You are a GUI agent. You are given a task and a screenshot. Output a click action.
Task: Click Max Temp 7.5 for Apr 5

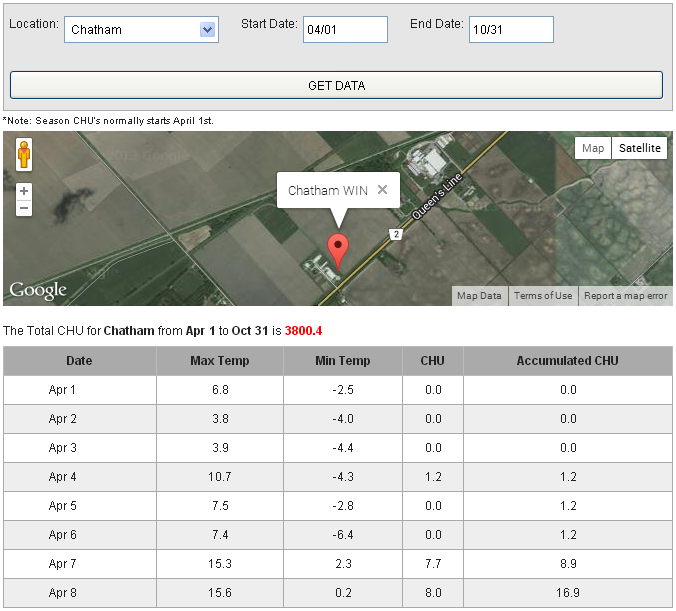pyautogui.click(x=220, y=506)
